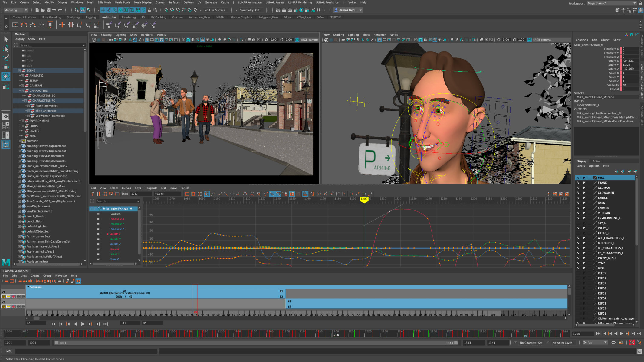Click the Auto Keyframe toggle icon
The image size is (644, 362).
(x=632, y=343)
